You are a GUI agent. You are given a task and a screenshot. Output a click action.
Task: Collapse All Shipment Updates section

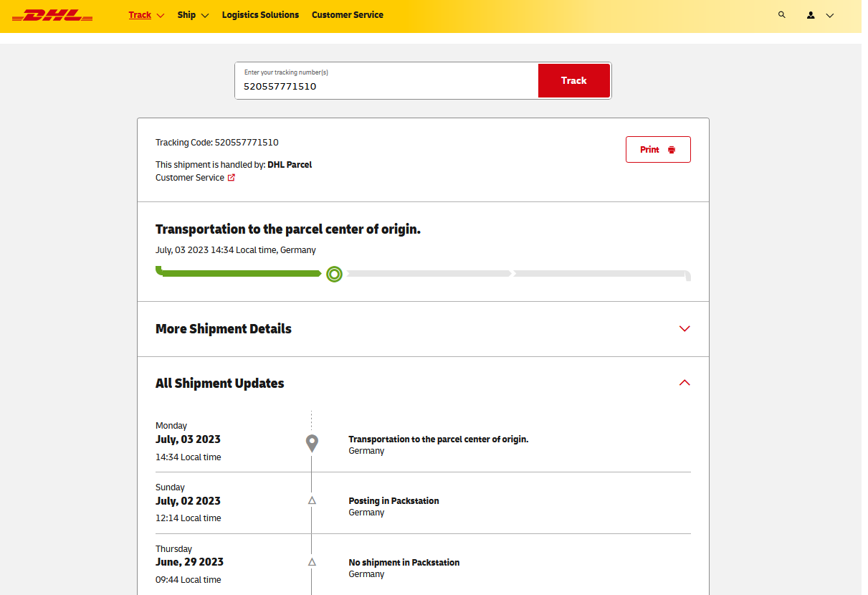pos(684,383)
